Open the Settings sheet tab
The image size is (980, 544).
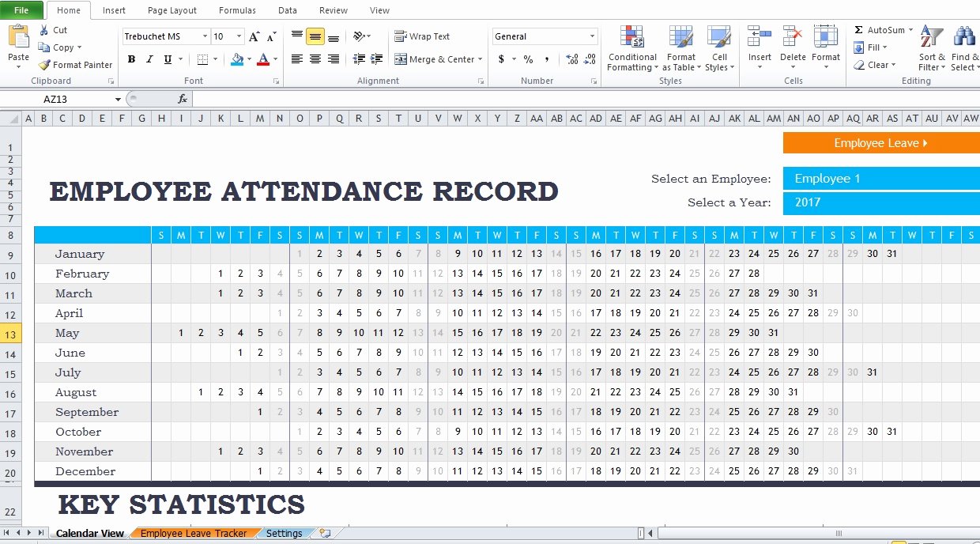pos(285,534)
